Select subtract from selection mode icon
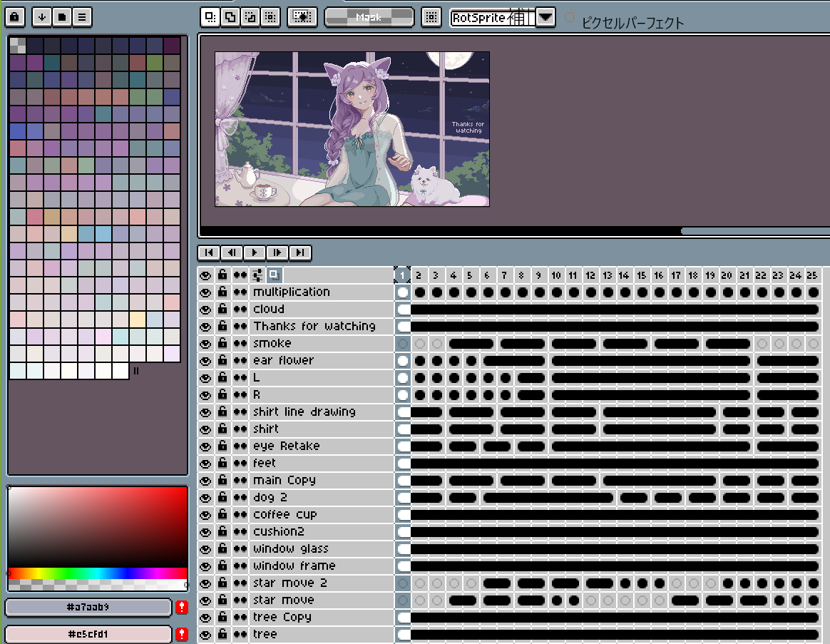 [x=250, y=17]
